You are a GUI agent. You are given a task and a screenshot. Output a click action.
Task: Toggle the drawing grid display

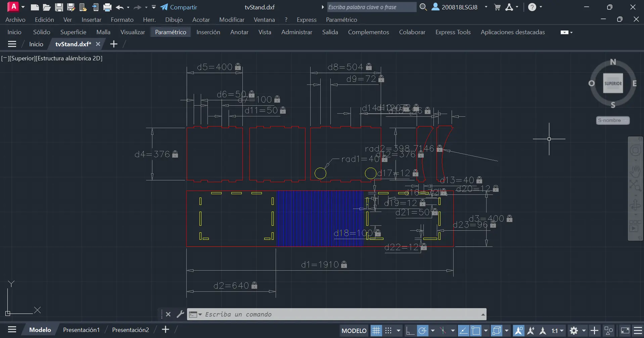pyautogui.click(x=376, y=331)
